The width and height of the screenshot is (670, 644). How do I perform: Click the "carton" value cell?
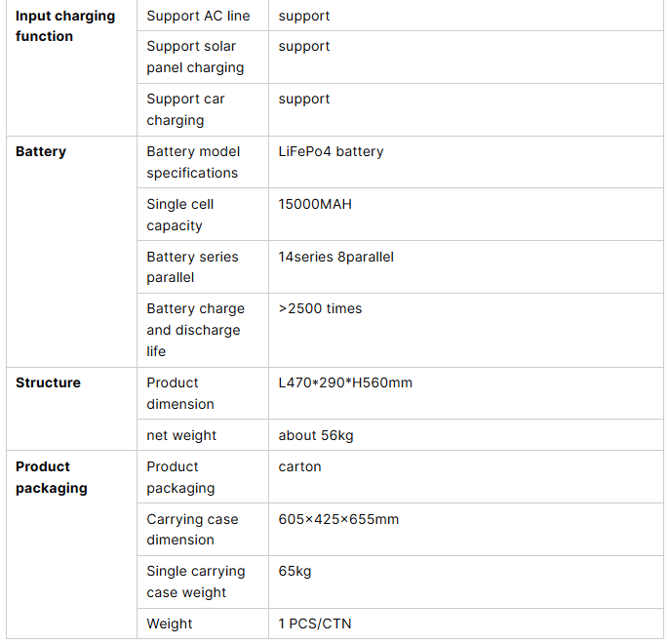click(299, 466)
